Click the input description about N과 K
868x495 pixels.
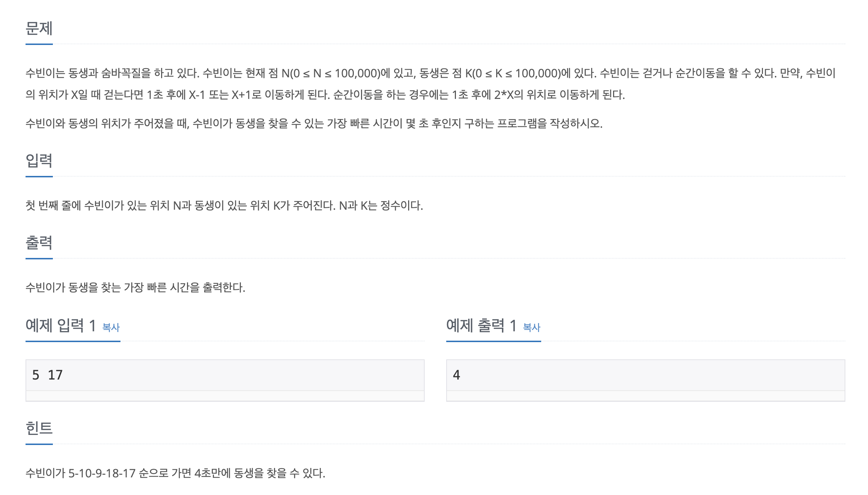(x=224, y=205)
